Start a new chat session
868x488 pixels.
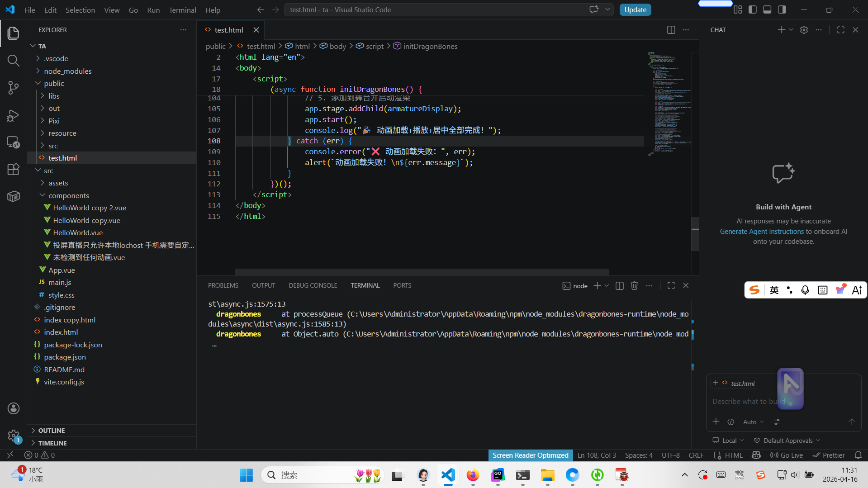[x=781, y=30]
